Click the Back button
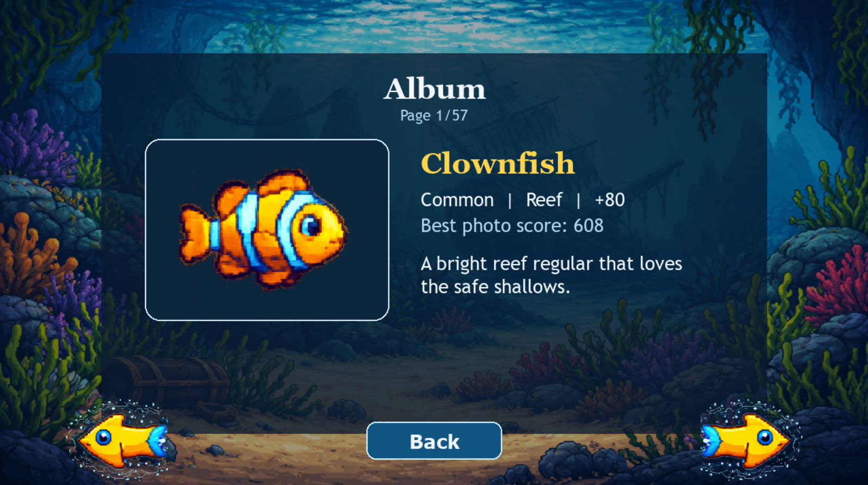The height and width of the screenshot is (485, 868). point(434,441)
